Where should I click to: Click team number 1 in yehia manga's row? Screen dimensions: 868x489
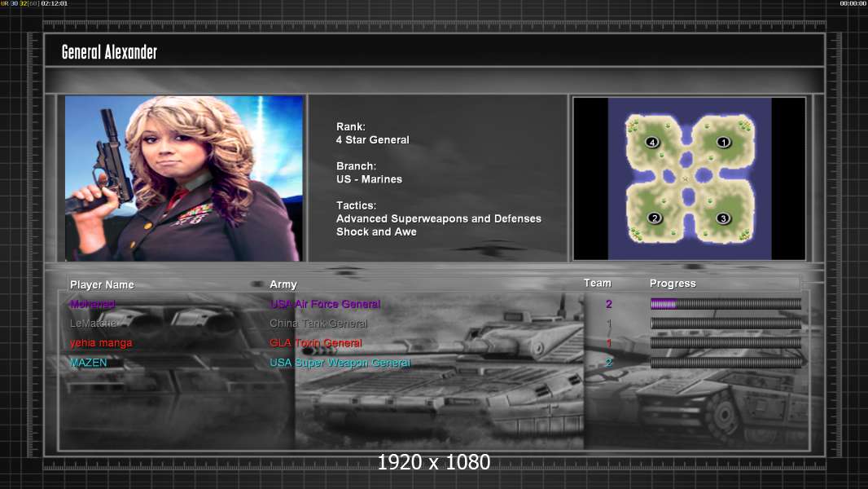609,343
